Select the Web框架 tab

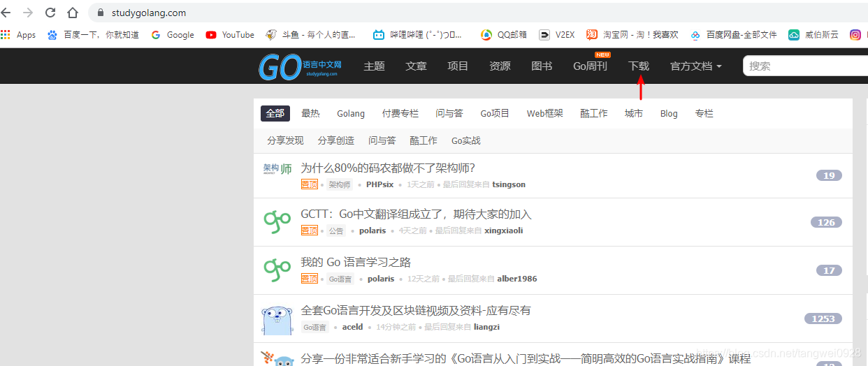click(x=544, y=113)
